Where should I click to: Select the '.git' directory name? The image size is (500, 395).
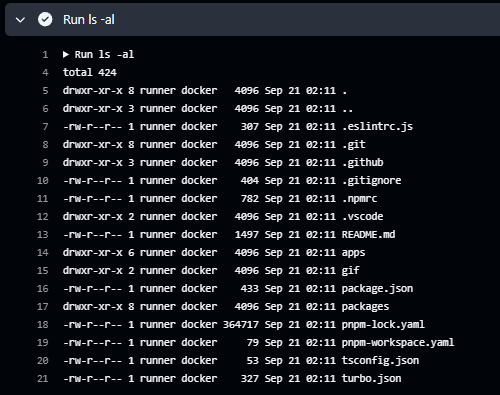(x=354, y=145)
